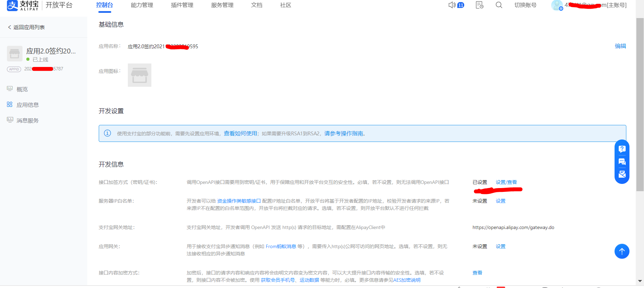This screenshot has height=288, width=644.
Task: Click the 消息服务 sidebar icon
Action: (x=10, y=120)
